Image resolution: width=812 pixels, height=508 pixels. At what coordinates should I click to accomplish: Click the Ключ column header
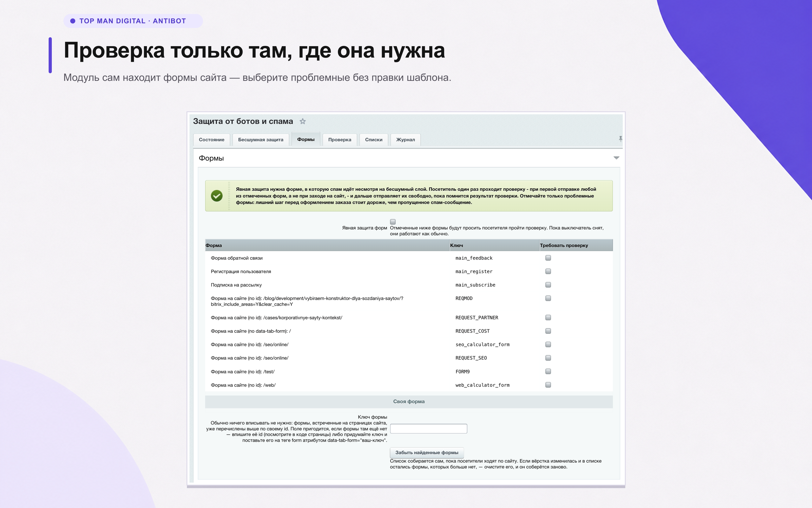(x=494, y=245)
